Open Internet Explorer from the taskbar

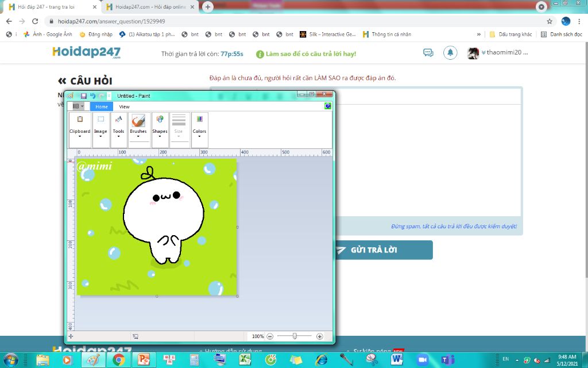(321, 360)
